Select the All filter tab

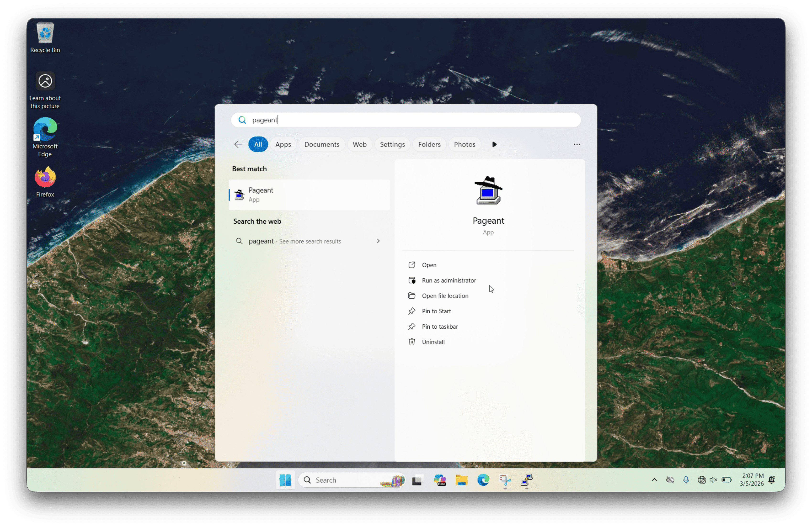tap(258, 144)
